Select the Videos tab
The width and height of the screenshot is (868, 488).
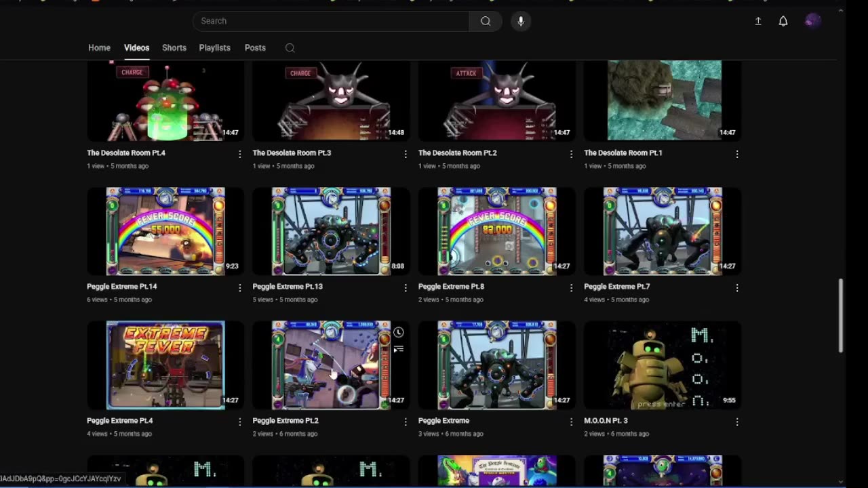[136, 48]
